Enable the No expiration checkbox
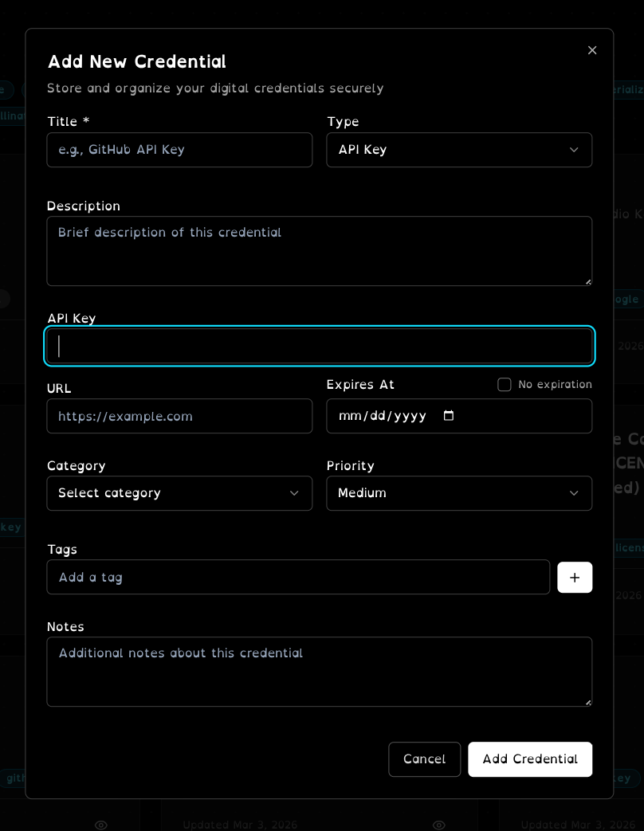This screenshot has height=831, width=644. click(504, 384)
